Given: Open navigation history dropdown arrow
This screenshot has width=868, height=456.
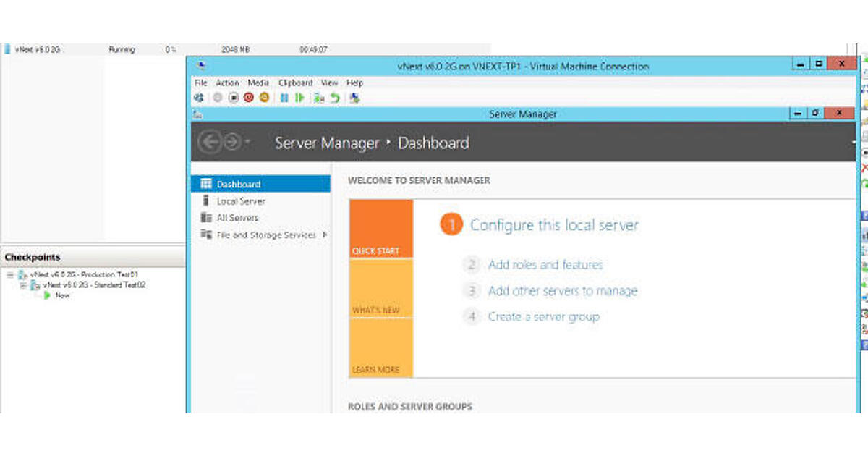Looking at the screenshot, I should point(247,143).
